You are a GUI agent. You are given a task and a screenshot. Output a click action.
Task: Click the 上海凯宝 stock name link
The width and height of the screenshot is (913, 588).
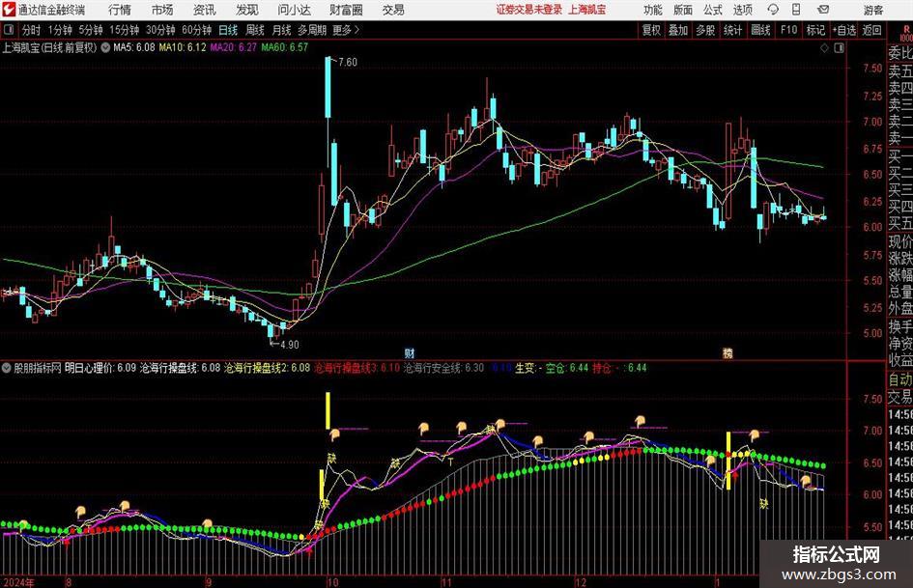pos(587,10)
